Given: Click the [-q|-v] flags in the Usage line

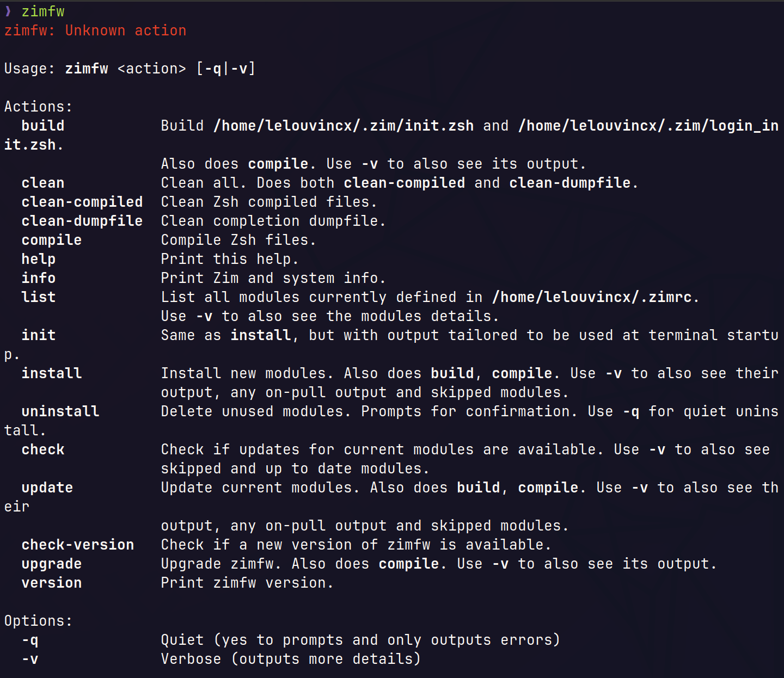Looking at the screenshot, I should click(x=226, y=69).
